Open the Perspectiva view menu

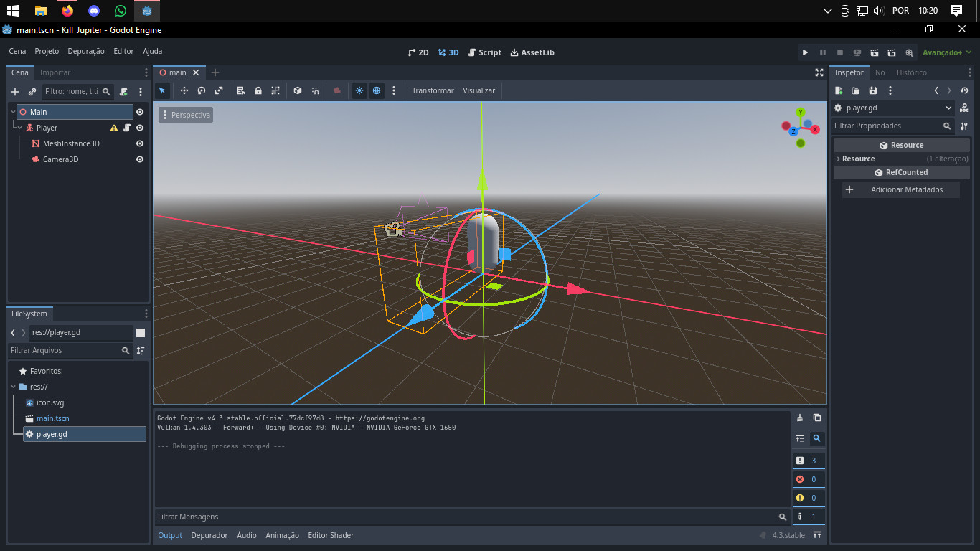[186, 115]
